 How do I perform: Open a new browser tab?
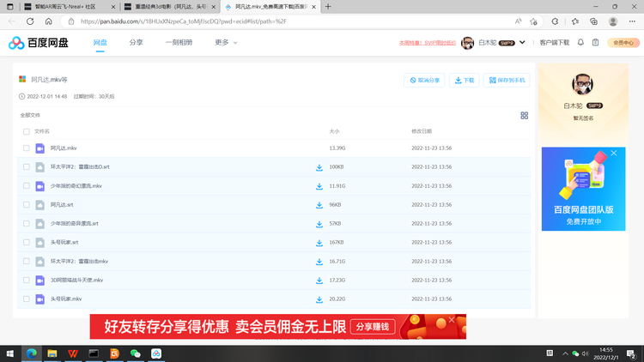[x=328, y=7]
